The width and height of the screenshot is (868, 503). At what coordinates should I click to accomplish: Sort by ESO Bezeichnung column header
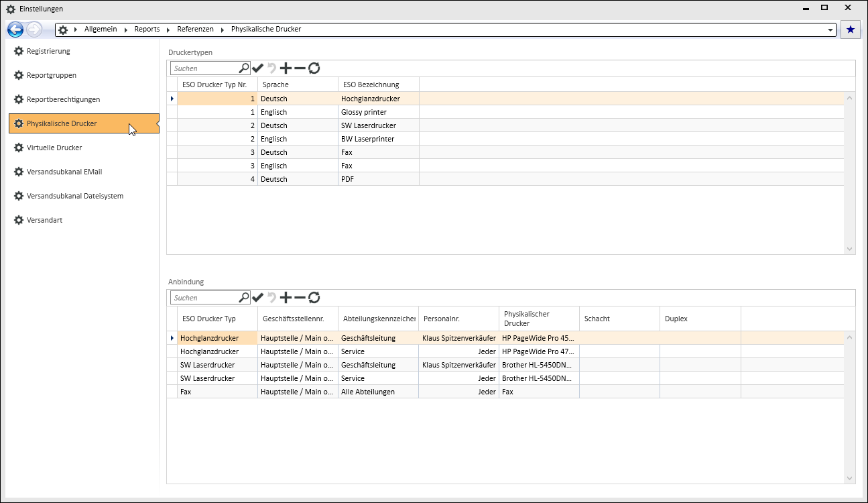pyautogui.click(x=379, y=85)
